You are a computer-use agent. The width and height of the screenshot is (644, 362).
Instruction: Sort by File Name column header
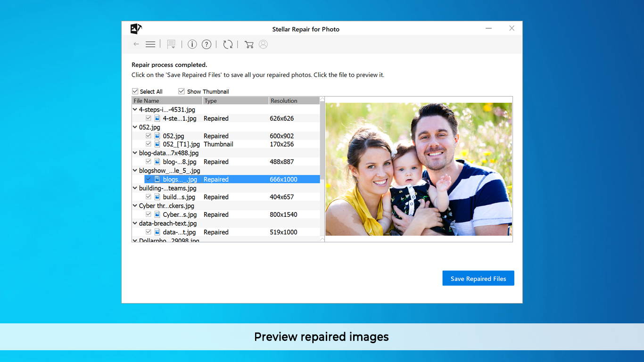coord(167,101)
